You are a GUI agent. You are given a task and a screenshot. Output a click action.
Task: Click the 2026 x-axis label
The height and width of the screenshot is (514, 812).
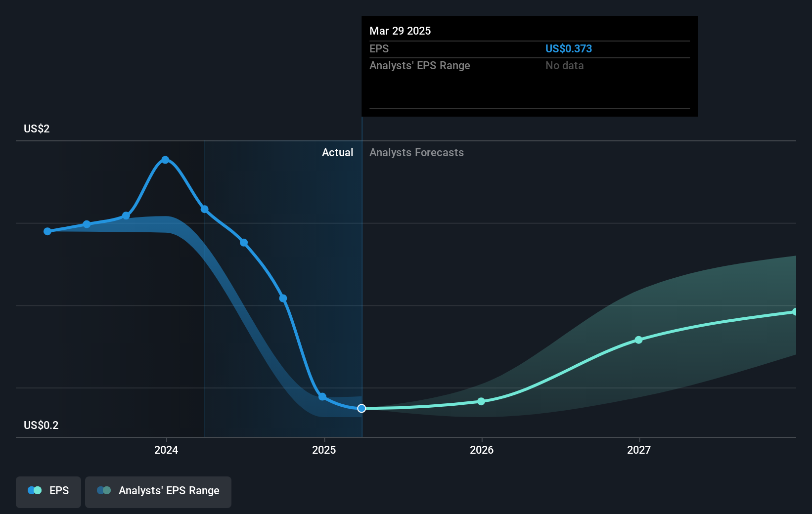tap(482, 450)
